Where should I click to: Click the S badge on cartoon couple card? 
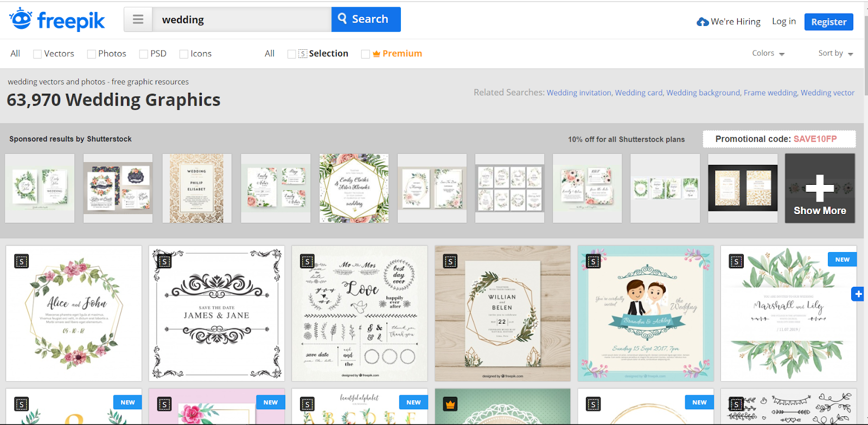(593, 262)
